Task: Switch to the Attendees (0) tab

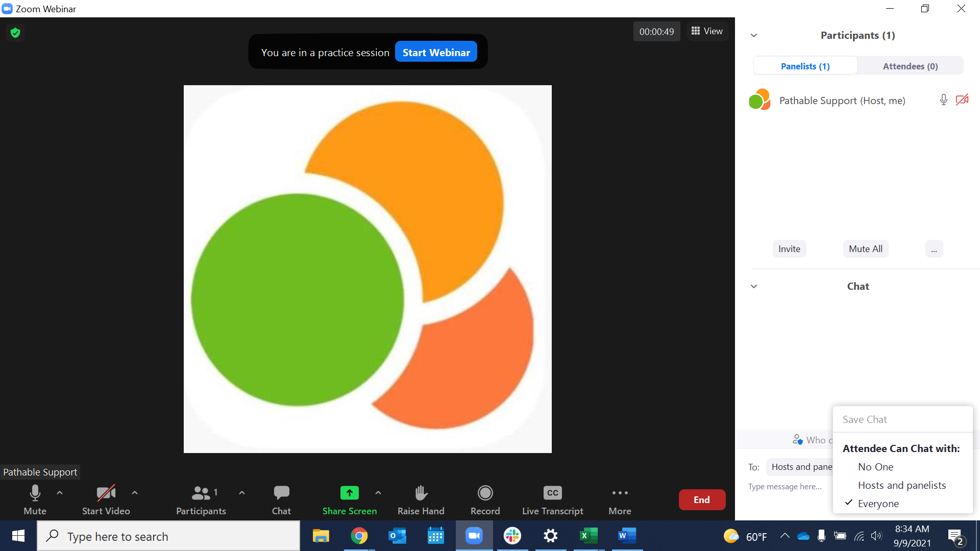Action: 910,66
